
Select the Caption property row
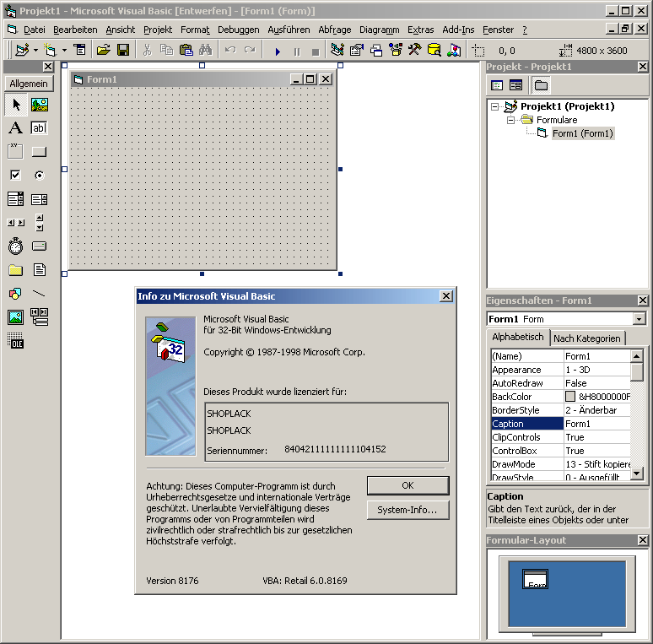click(x=560, y=424)
